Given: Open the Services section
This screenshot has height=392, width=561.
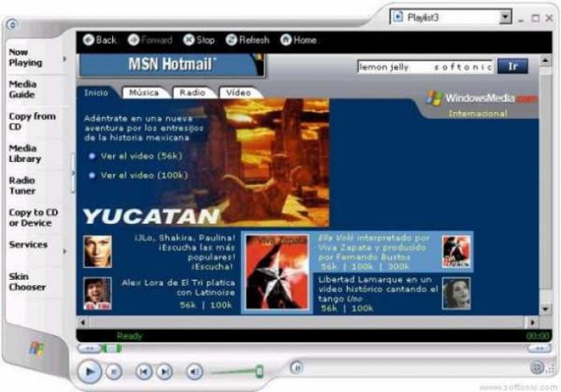Looking at the screenshot, I should point(28,245).
